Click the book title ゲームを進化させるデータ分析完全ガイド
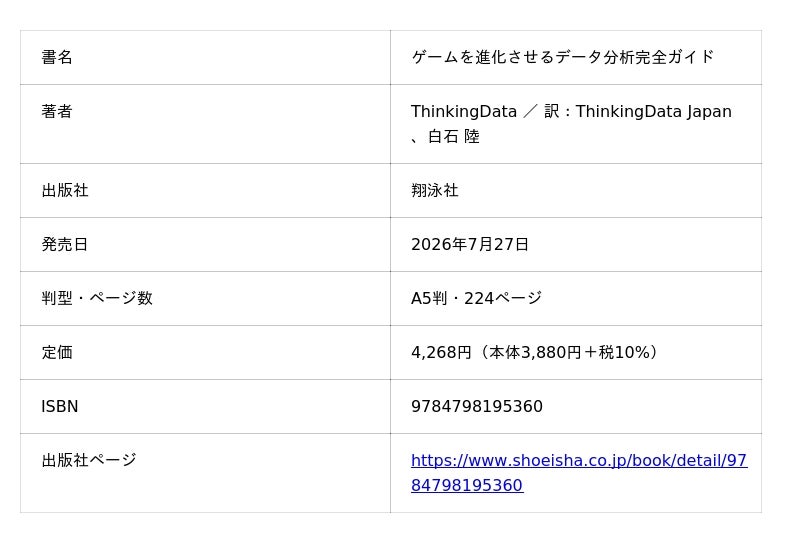 (562, 57)
